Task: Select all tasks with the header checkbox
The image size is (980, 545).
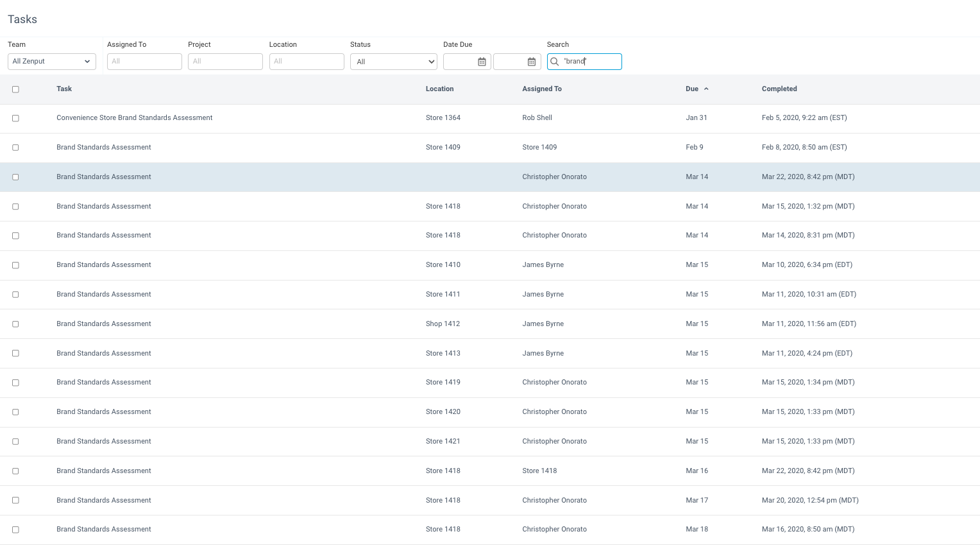Action: [x=15, y=89]
